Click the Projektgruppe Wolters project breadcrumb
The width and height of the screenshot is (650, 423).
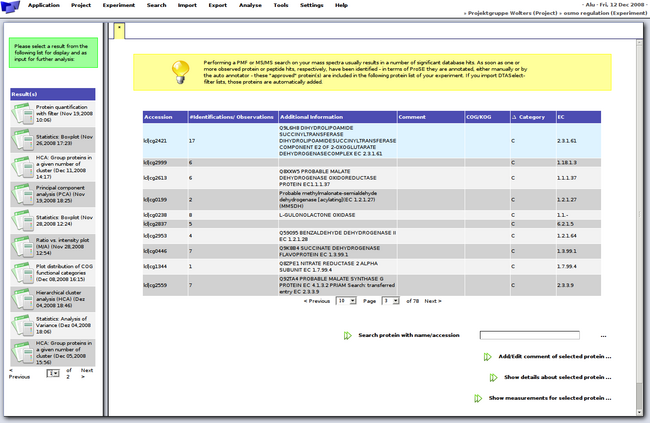[x=513, y=13]
